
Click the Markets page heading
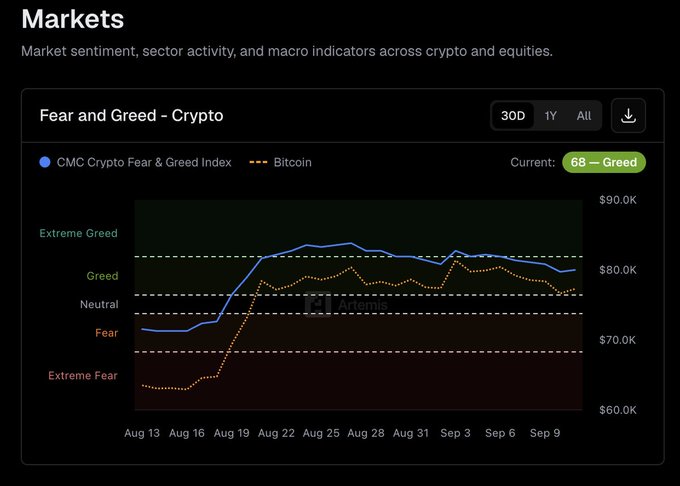point(72,19)
